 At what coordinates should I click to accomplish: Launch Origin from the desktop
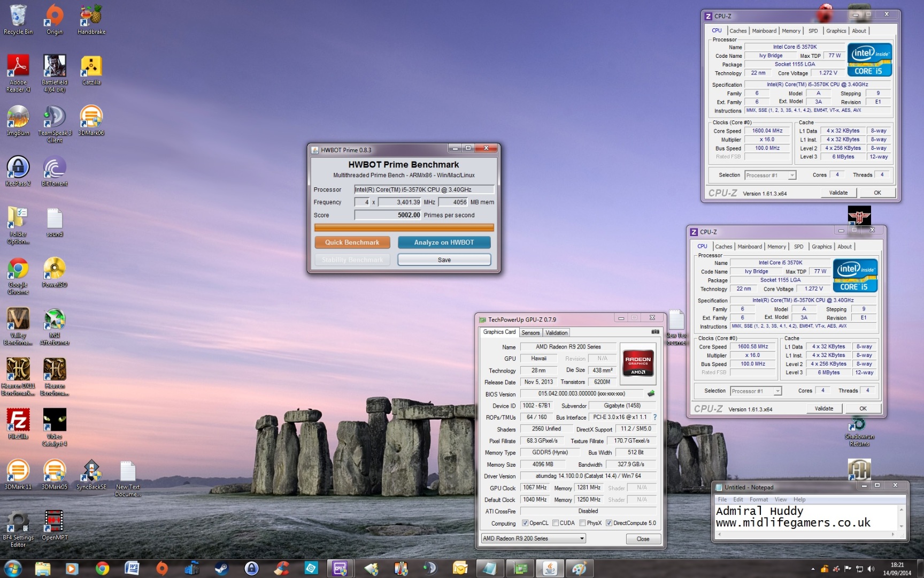point(55,20)
